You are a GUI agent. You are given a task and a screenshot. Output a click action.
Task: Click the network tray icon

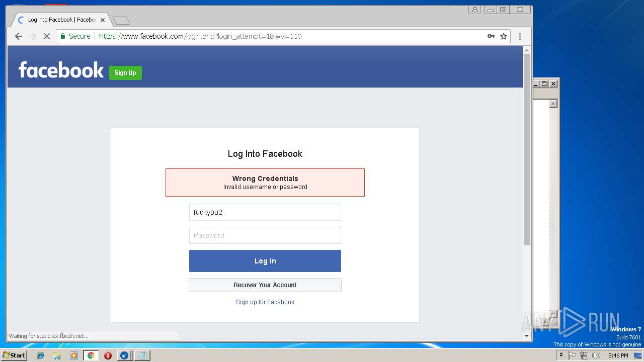point(584,355)
